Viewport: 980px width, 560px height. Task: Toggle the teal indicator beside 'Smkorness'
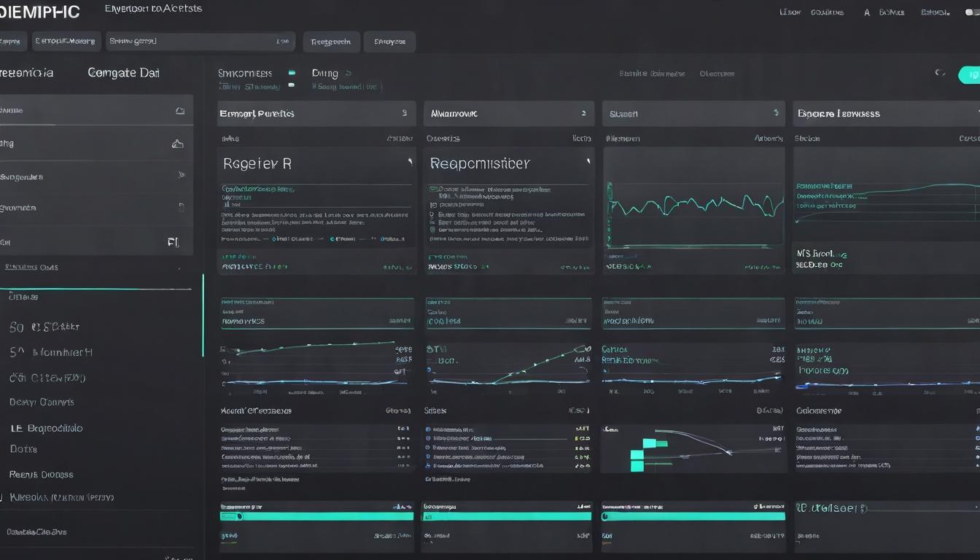[x=292, y=73]
